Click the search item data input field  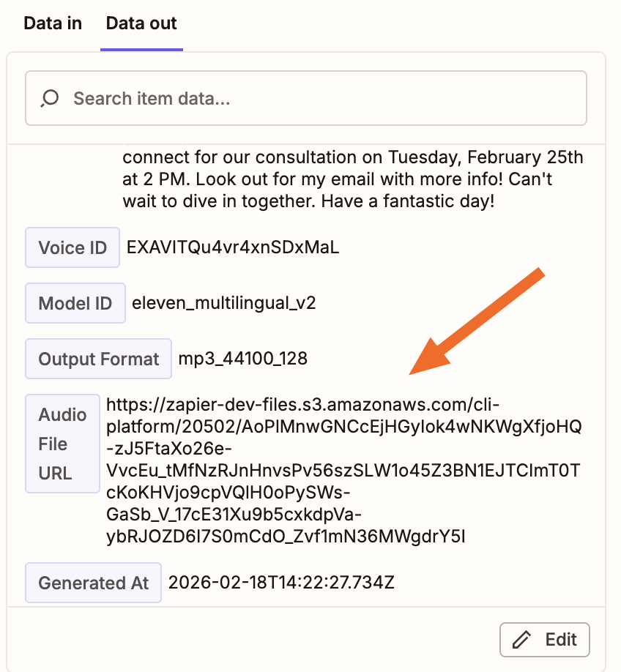pyautogui.click(x=305, y=97)
